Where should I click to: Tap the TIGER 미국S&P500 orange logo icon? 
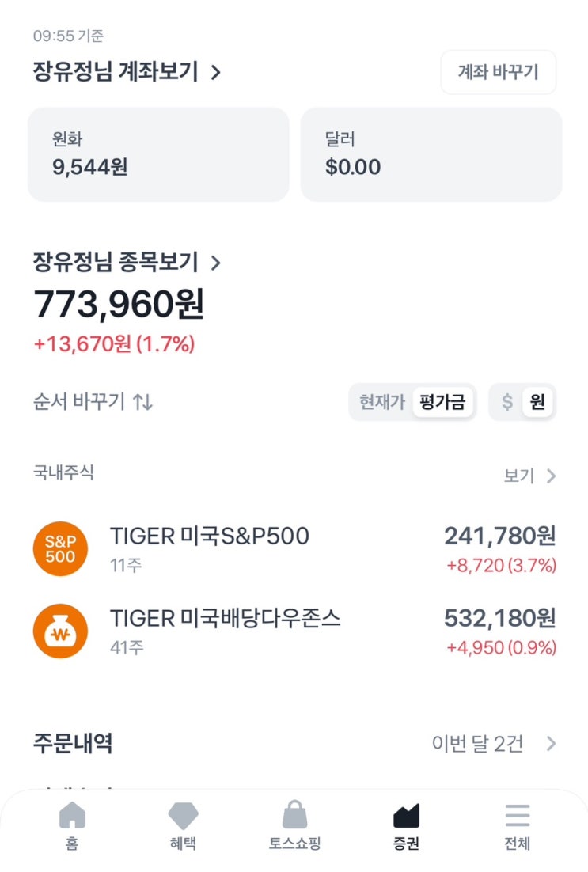click(60, 549)
